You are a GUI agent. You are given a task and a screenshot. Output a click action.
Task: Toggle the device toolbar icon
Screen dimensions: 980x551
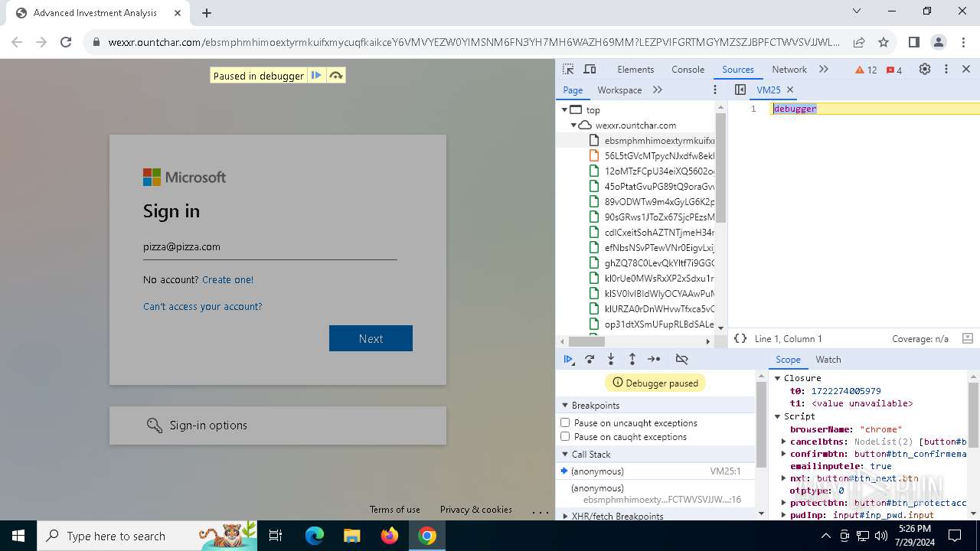point(590,69)
